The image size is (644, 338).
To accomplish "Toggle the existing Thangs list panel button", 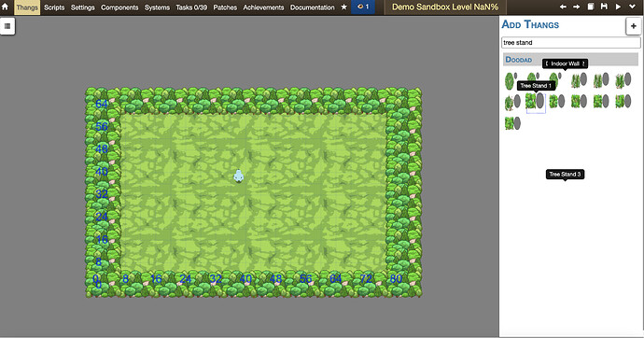I will tap(7, 26).
